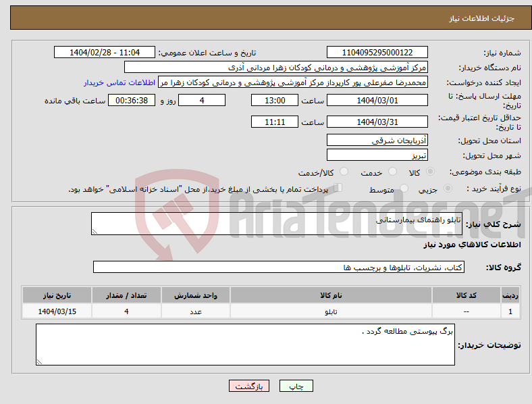Click the goods group field کتاب، نشریات
This screenshot has width=532, height=404.
[279, 267]
